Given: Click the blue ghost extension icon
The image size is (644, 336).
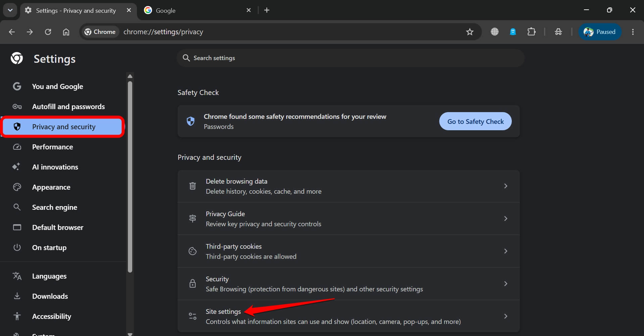Looking at the screenshot, I should point(513,32).
